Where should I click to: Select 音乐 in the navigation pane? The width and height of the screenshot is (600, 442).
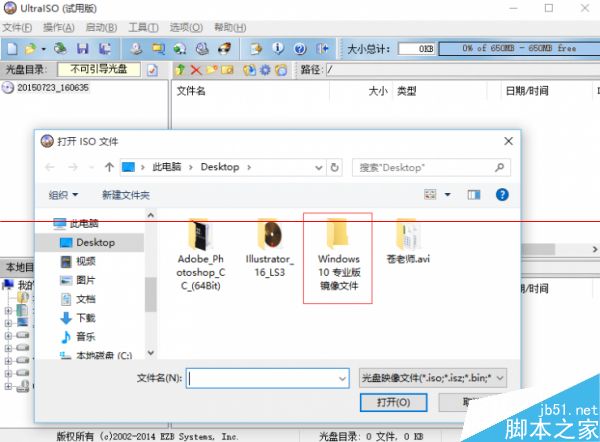(78, 337)
